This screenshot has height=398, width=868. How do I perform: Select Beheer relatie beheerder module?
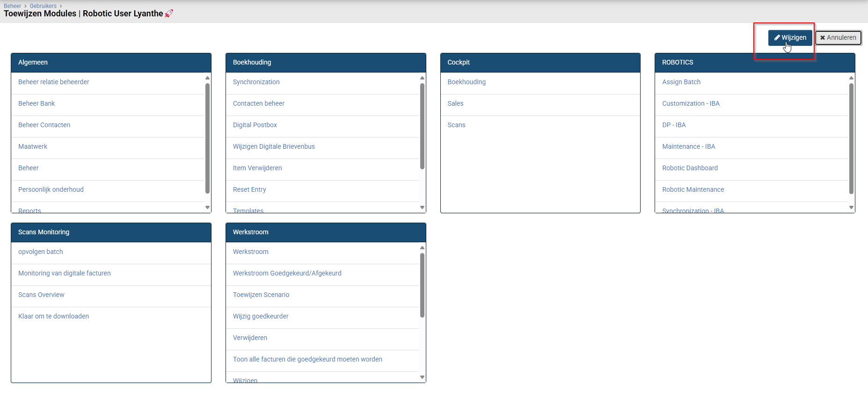pos(54,82)
